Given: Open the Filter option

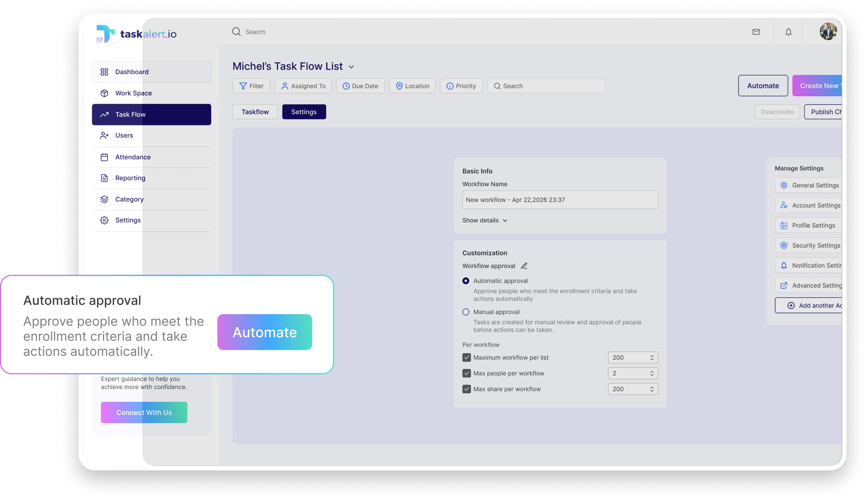Looking at the screenshot, I should tap(251, 86).
